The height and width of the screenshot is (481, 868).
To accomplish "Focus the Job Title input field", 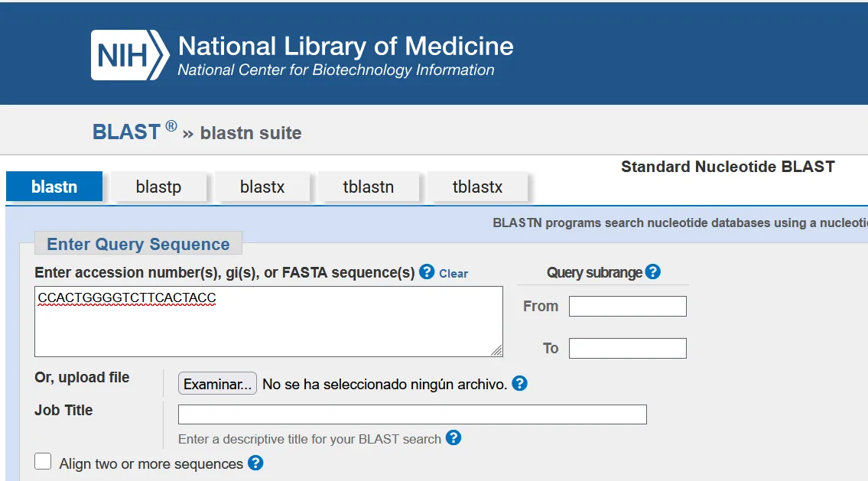I will pyautogui.click(x=412, y=414).
